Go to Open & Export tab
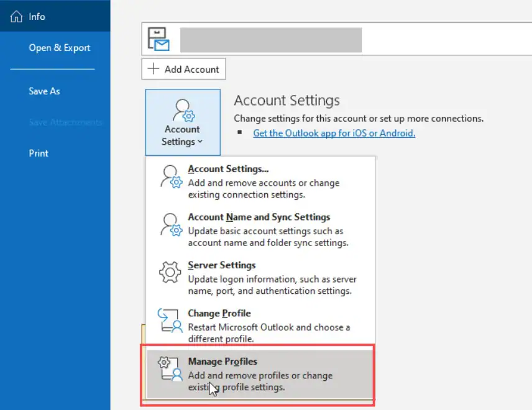The width and height of the screenshot is (532, 410). click(59, 48)
